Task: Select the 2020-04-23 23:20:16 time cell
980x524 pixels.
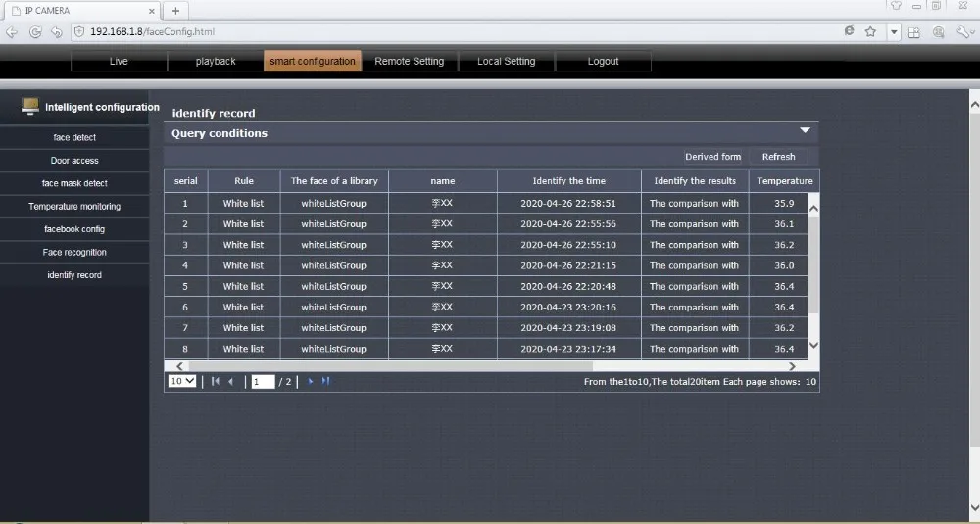Action: [568, 308]
